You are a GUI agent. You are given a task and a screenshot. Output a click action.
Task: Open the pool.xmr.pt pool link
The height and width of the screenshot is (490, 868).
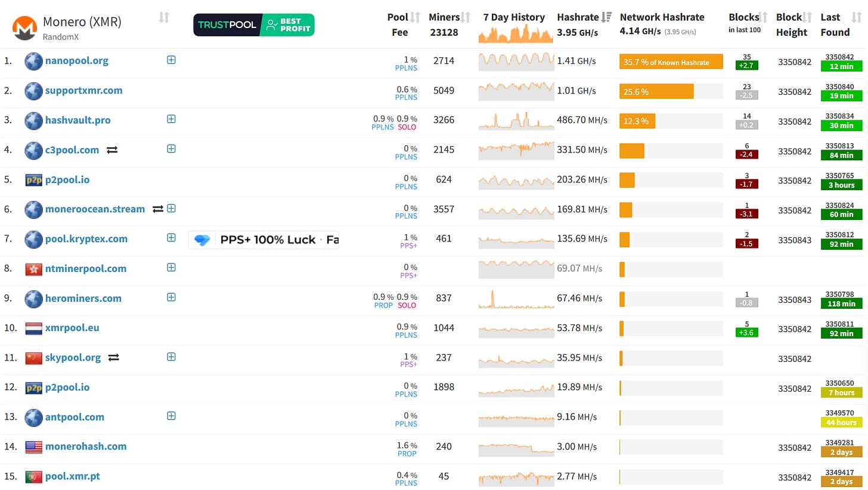[72, 476]
